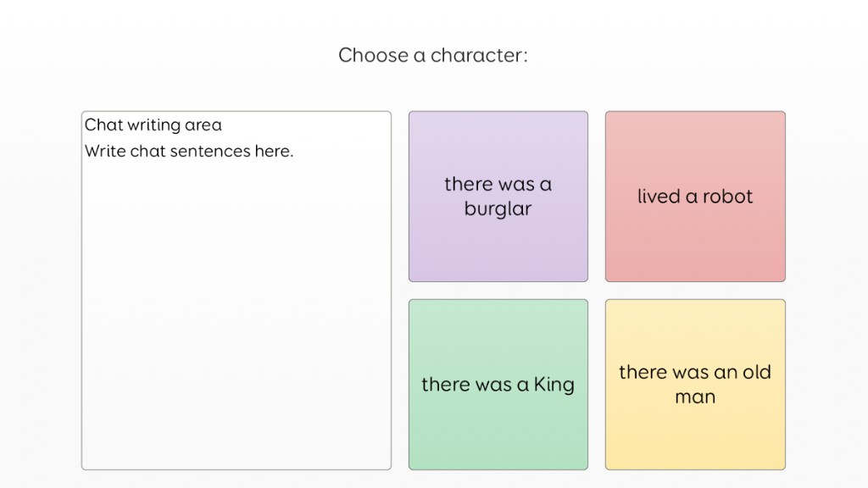
Task: Tap the yellow old man character tile
Action: tap(695, 432)
